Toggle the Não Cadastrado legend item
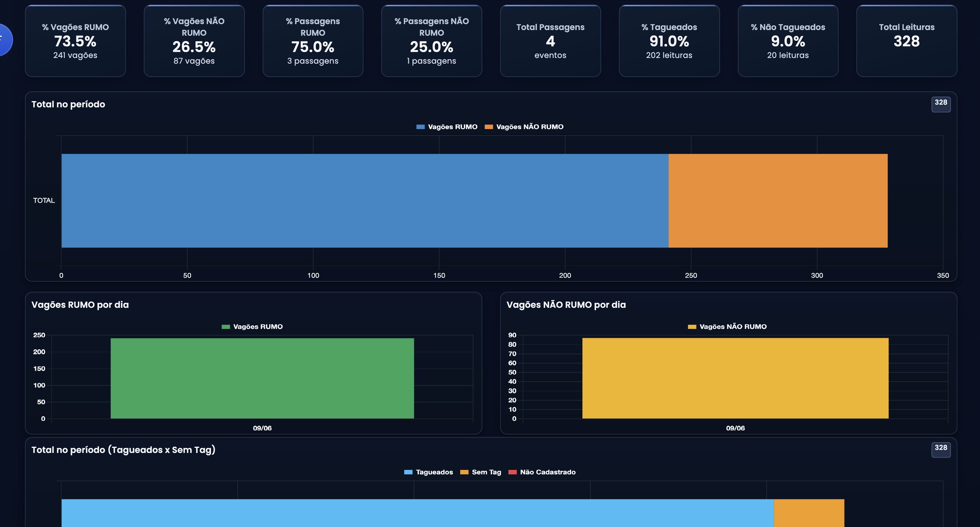This screenshot has height=527, width=980. coord(542,472)
